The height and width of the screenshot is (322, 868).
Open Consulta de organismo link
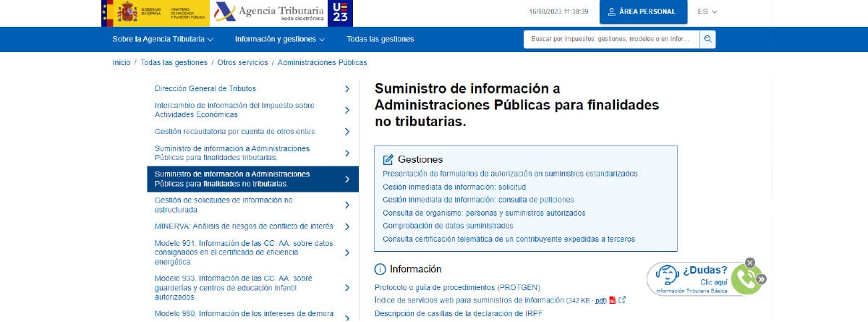(x=484, y=213)
